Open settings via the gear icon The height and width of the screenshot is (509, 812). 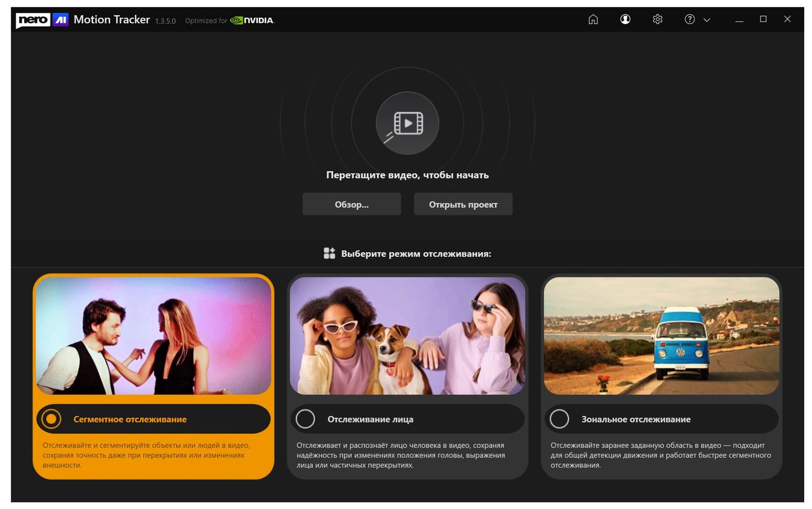[x=657, y=19]
